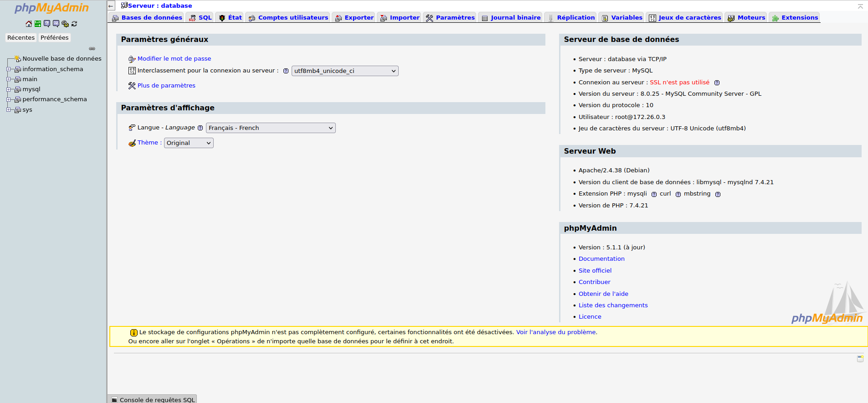Switch to the SQL tab

coord(200,18)
